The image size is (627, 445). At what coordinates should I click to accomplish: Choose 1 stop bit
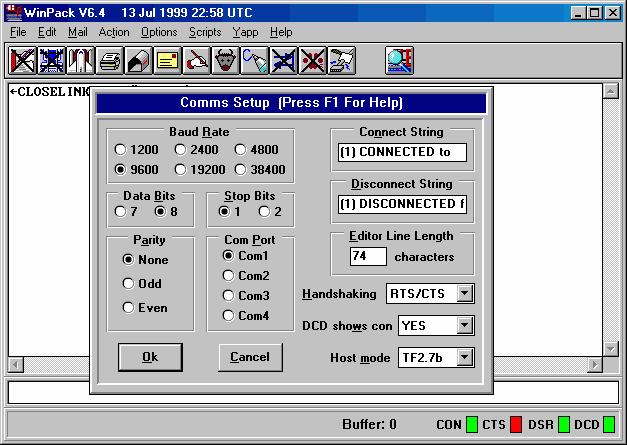coord(224,211)
